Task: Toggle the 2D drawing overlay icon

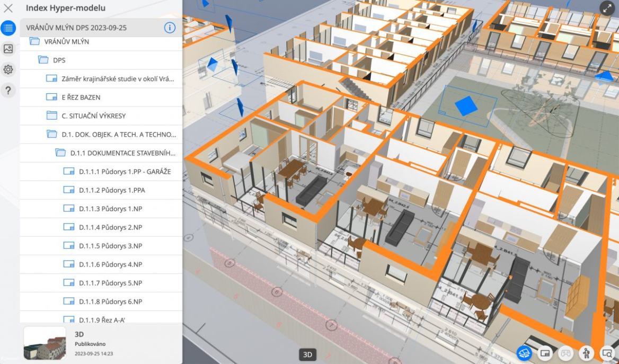Action: [x=545, y=353]
